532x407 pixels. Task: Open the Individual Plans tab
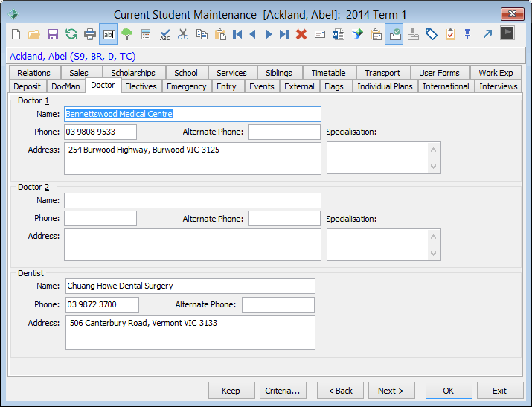pos(385,86)
